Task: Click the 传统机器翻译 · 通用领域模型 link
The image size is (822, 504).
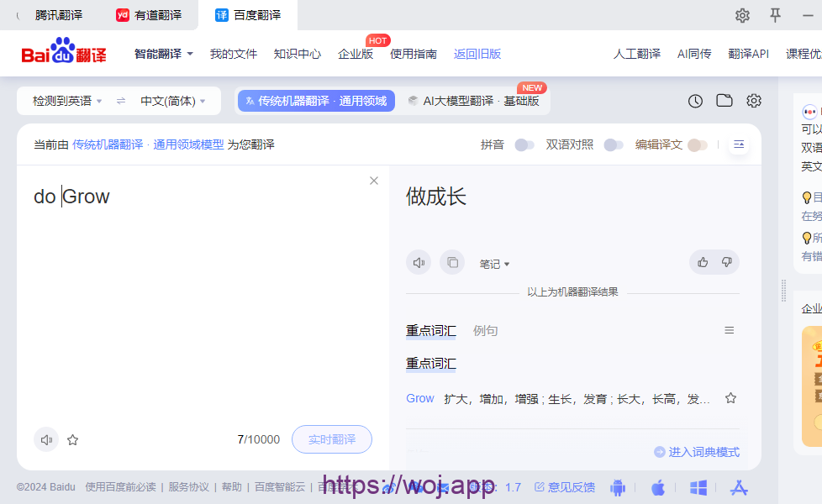Action: coord(148,144)
